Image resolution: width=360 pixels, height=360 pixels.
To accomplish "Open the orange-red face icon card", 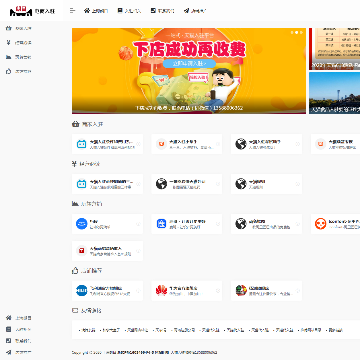I will click(335, 224).
